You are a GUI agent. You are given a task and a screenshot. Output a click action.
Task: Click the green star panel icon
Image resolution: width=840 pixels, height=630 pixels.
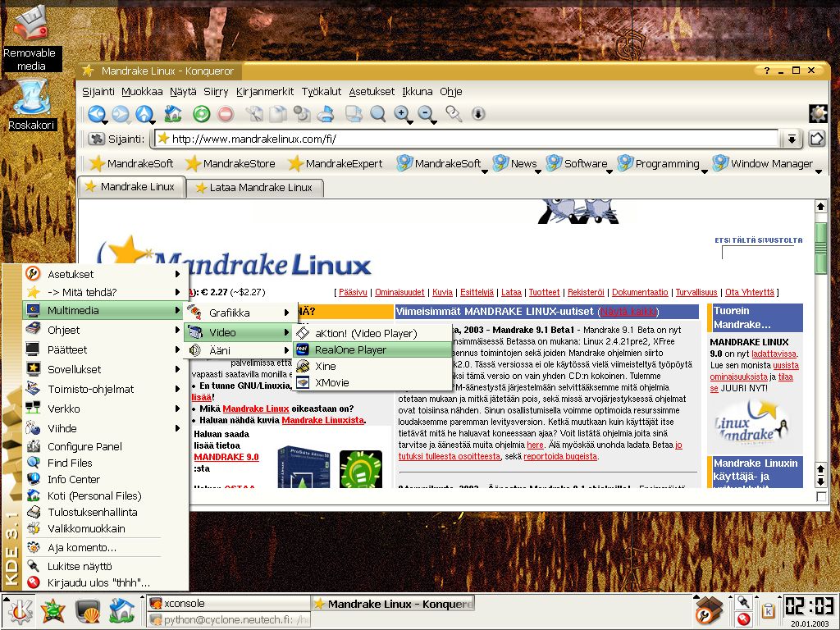tap(53, 611)
